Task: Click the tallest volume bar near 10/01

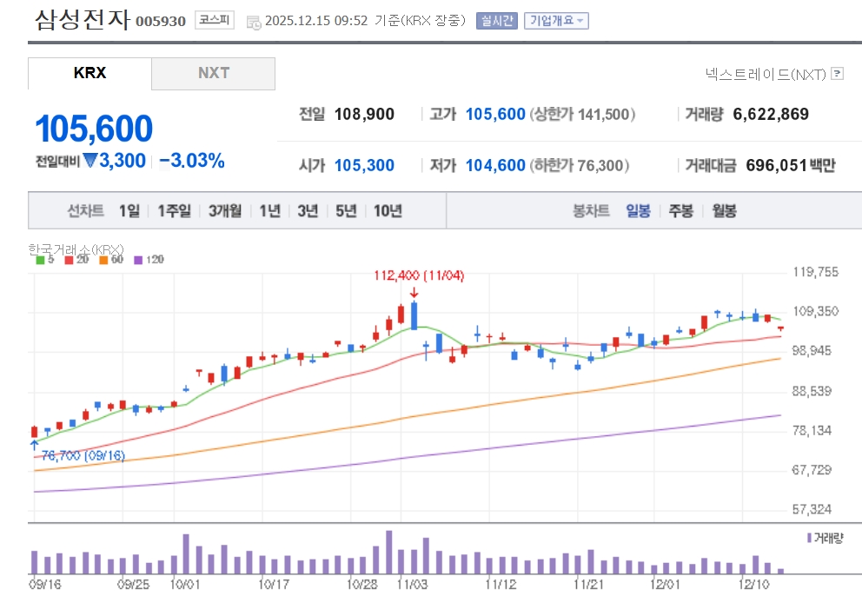Action: pos(186,553)
